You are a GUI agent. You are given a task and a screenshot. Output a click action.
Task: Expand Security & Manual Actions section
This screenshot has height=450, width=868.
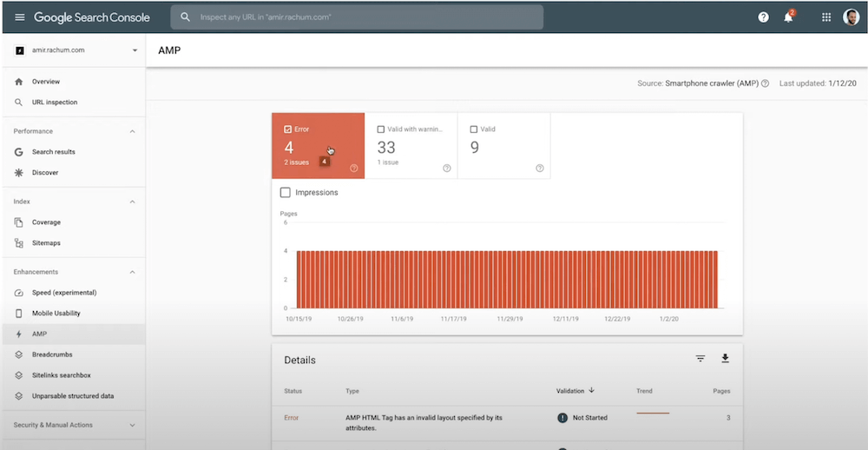pos(132,425)
